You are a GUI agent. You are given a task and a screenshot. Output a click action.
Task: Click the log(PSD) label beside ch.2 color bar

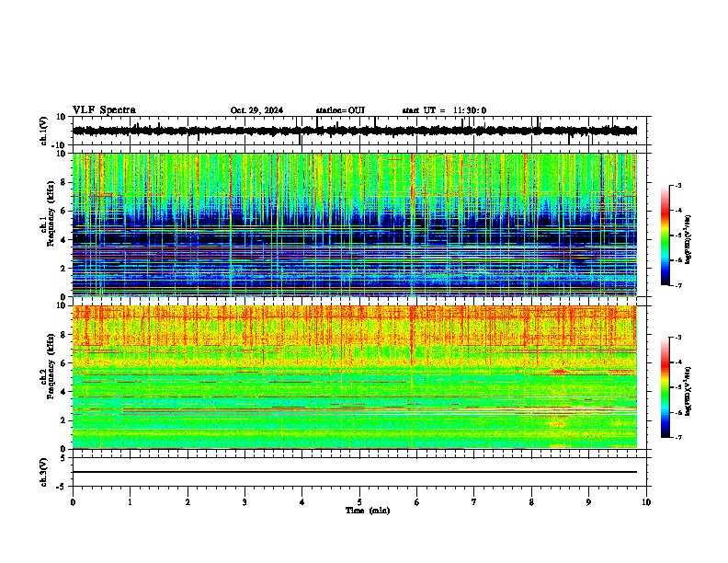pos(688,391)
